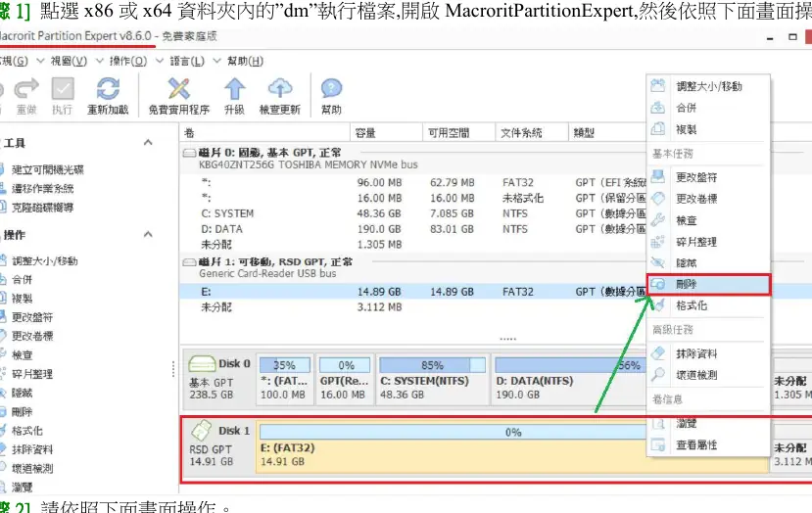This screenshot has height=513, width=812.
Task: Click 壞道檢測 in the sidebar operations
Action: click(32, 469)
